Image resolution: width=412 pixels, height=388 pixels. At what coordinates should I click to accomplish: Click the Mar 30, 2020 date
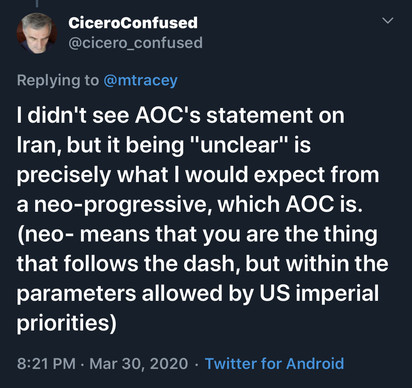[139, 363]
